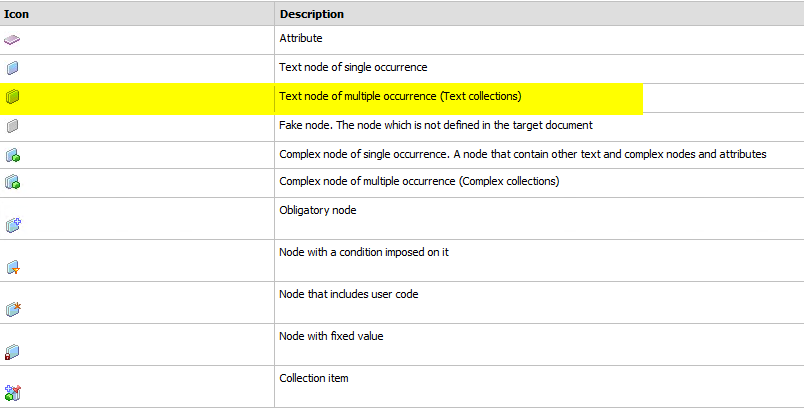Select the blue single-occurrence text node icon
This screenshot has width=804, height=412.
click(x=12, y=68)
